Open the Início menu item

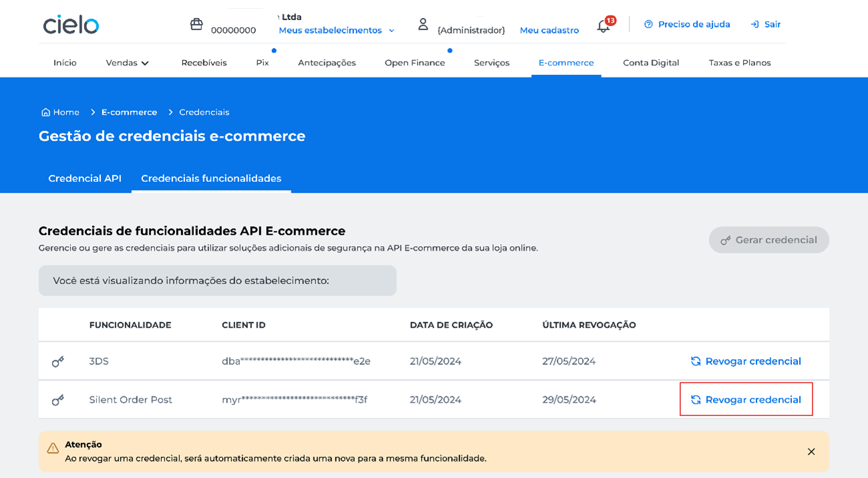pyautogui.click(x=65, y=63)
